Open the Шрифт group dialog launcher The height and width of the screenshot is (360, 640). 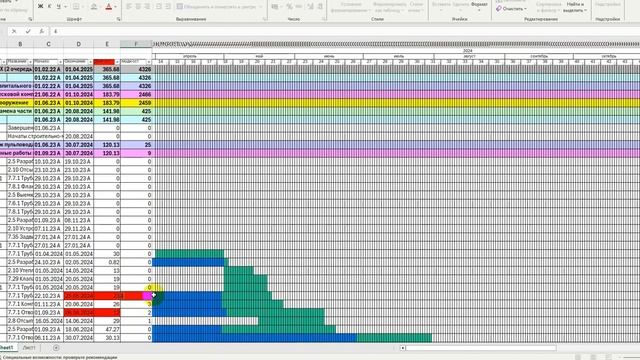(118, 19)
